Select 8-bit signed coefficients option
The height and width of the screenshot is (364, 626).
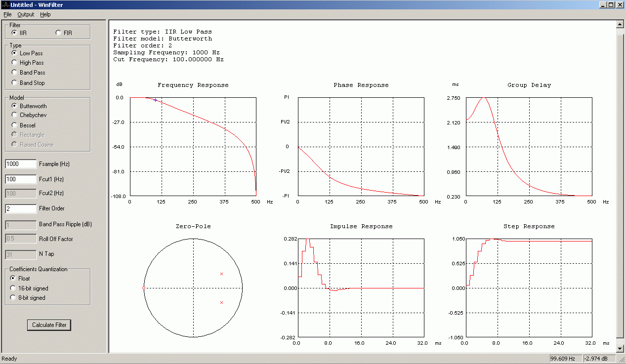(28, 298)
